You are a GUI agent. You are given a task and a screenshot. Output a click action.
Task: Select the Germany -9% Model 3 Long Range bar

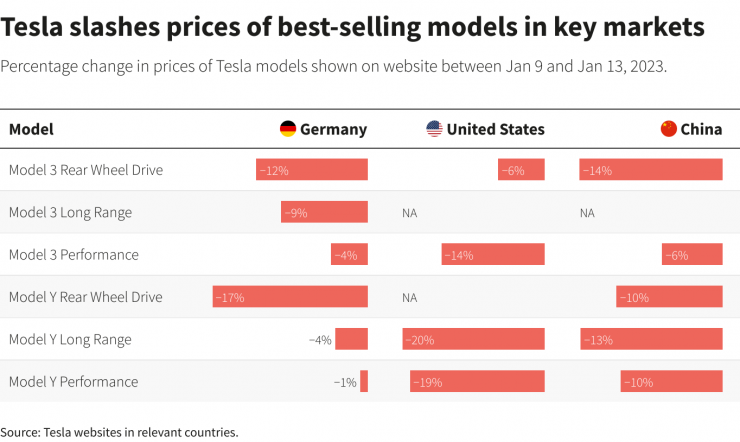[324, 212]
